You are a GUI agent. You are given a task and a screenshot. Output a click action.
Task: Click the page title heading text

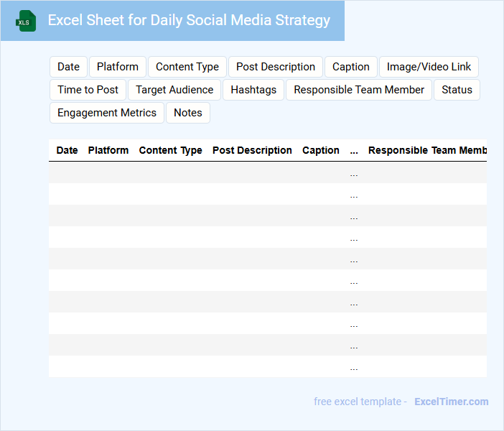coord(189,20)
